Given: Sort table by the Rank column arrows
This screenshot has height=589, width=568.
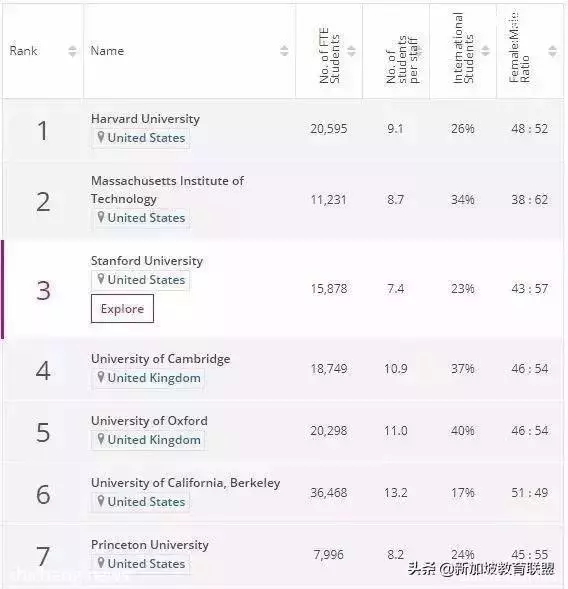Looking at the screenshot, I should coord(72,51).
